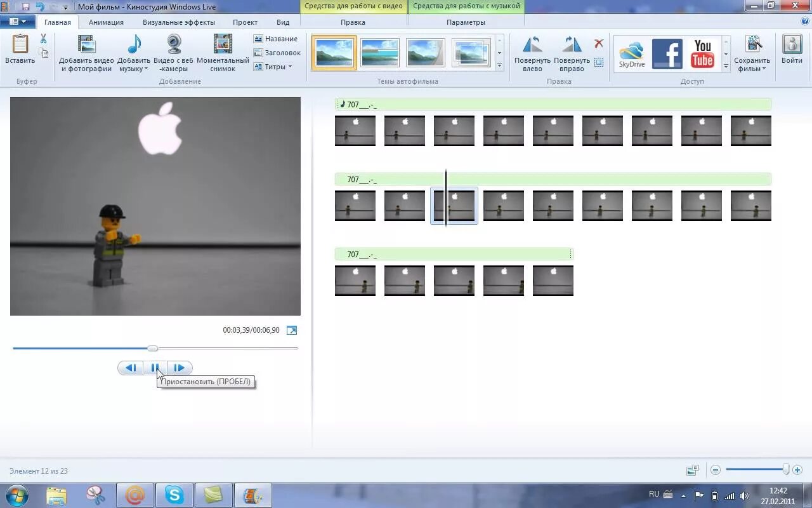Viewport: 812px width, 508px height.
Task: Select the third AutoMovie theme thumbnail
Action: (x=426, y=53)
